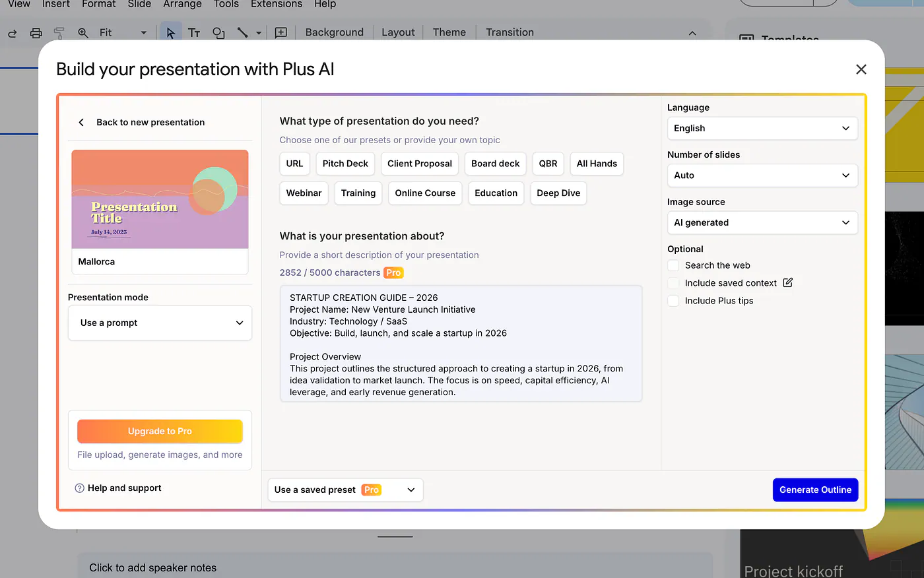This screenshot has height=578, width=924.
Task: Click Help and support link
Action: tap(124, 488)
